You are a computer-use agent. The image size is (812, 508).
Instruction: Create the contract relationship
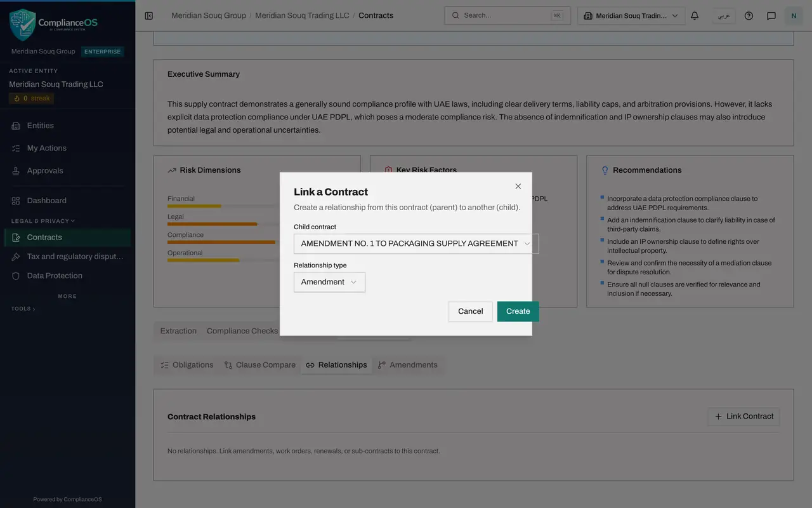[x=518, y=311]
